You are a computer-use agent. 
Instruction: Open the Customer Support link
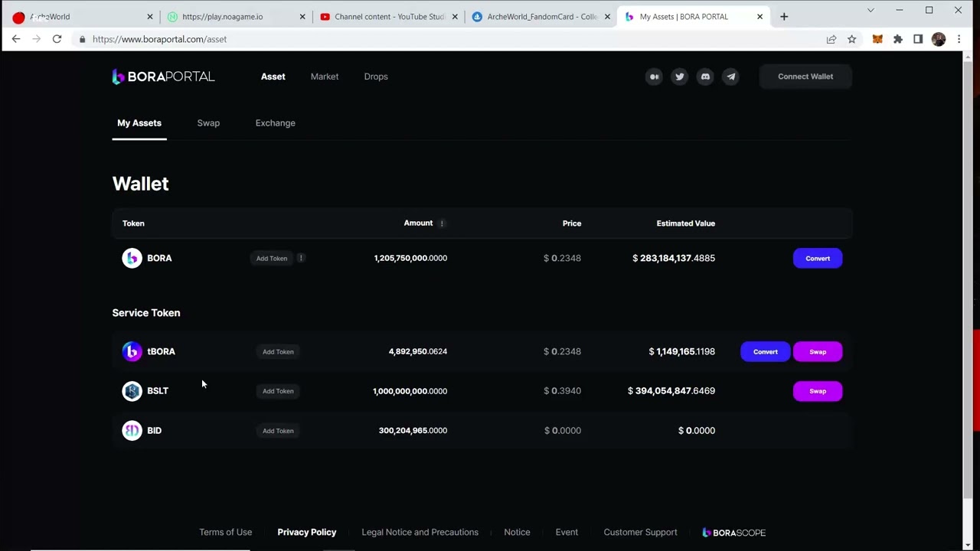coord(640,533)
